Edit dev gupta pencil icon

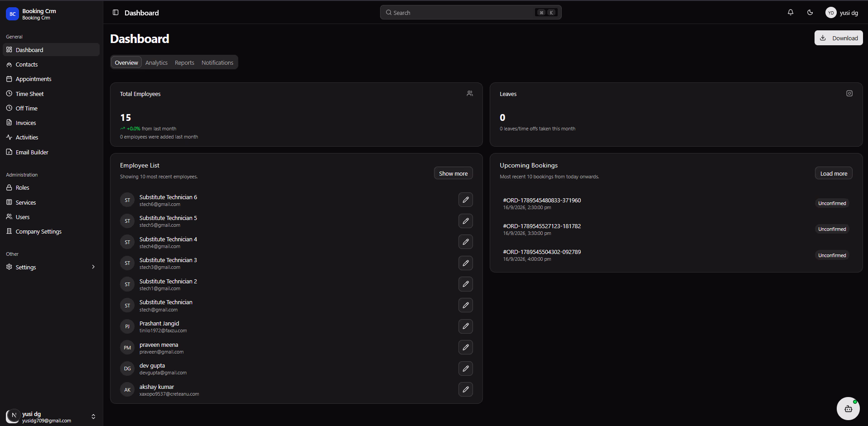click(x=466, y=369)
